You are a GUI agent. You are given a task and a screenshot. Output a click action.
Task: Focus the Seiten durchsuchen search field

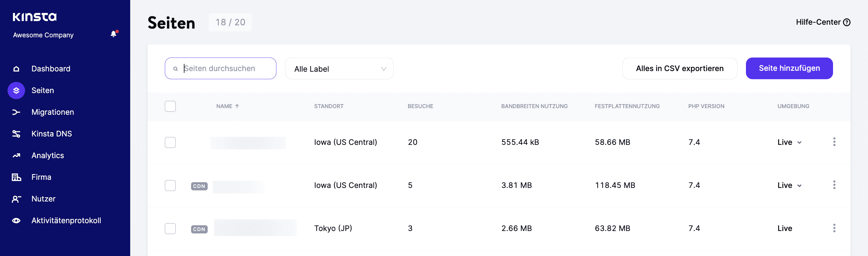pyautogui.click(x=220, y=68)
